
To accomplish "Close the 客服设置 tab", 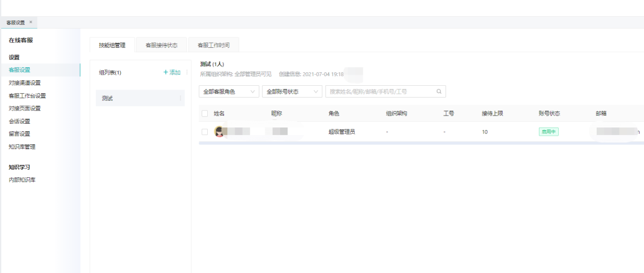I will coord(31,22).
